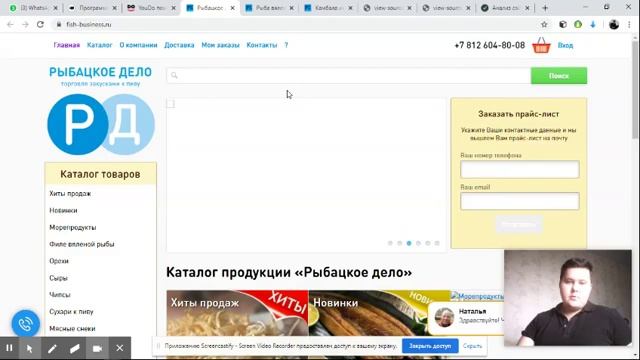
Task: Open Новинки catalog category in sidebar
Action: point(63,211)
